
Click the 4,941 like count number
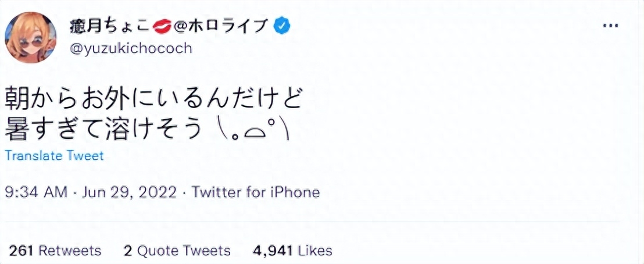272,251
